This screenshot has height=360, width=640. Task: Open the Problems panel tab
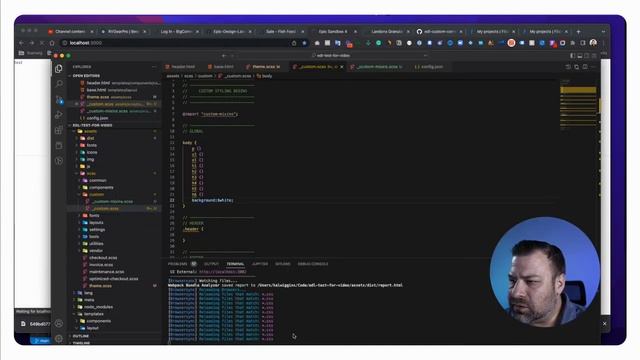(182, 264)
